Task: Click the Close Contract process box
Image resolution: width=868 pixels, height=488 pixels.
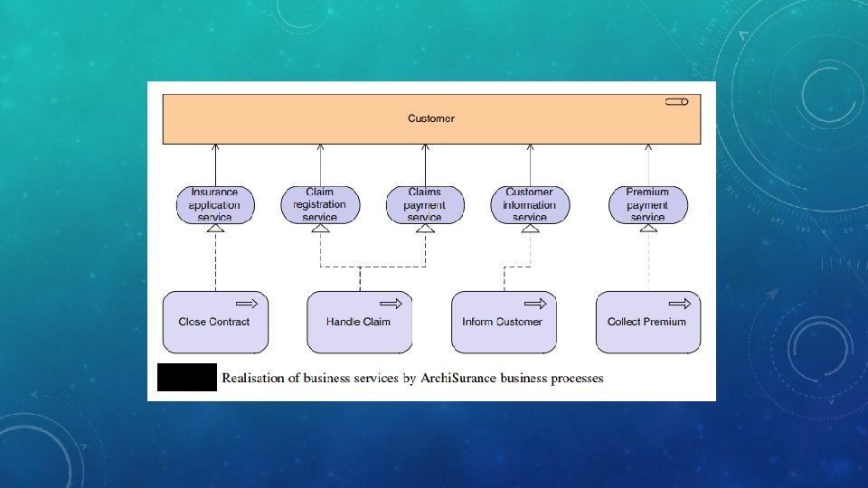Action: click(215, 322)
